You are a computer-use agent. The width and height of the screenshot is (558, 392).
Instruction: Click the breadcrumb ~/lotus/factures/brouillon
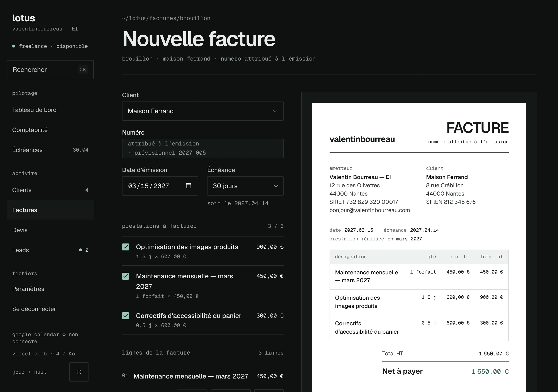pyautogui.click(x=166, y=18)
